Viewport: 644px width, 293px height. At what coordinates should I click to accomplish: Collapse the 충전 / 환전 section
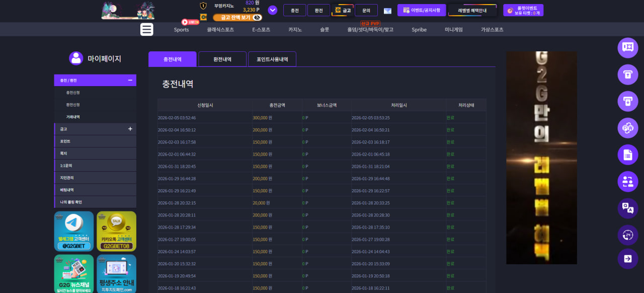pyautogui.click(x=130, y=80)
